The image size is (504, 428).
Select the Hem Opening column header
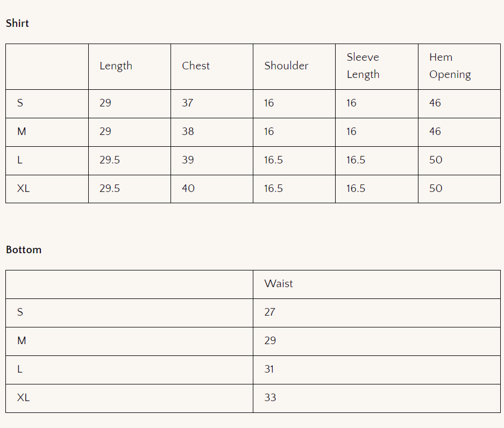[450, 66]
